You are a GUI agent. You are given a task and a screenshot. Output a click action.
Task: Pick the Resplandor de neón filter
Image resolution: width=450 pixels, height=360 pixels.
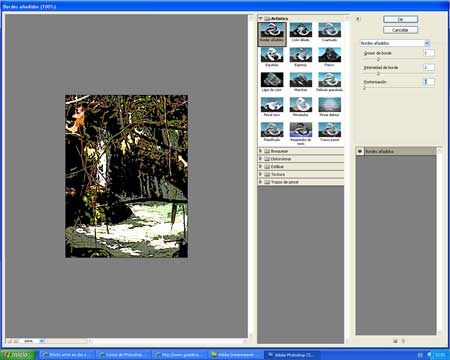[x=301, y=133]
